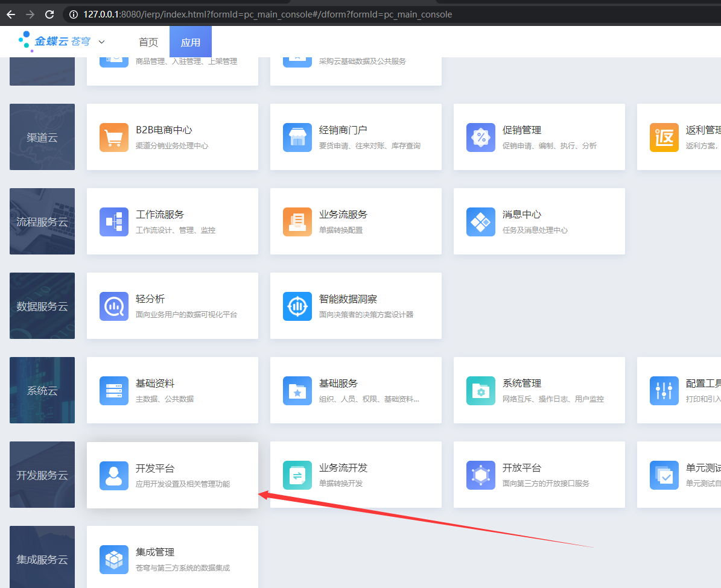Click the 开放平台 hexagon icon
Image resolution: width=721 pixels, height=588 pixels.
480,475
